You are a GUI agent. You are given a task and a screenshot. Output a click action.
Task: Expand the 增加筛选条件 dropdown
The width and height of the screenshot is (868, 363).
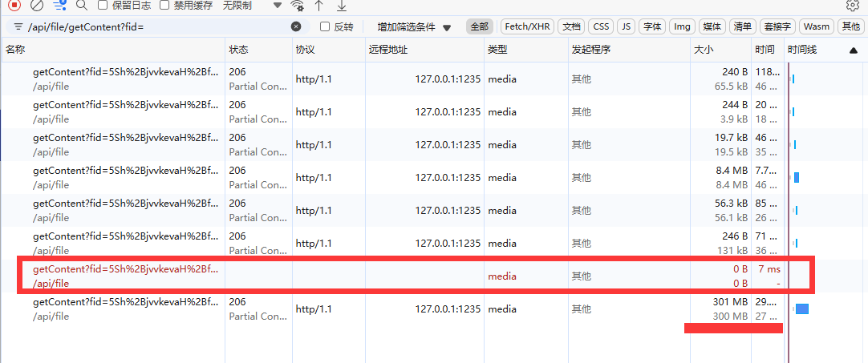tap(414, 26)
